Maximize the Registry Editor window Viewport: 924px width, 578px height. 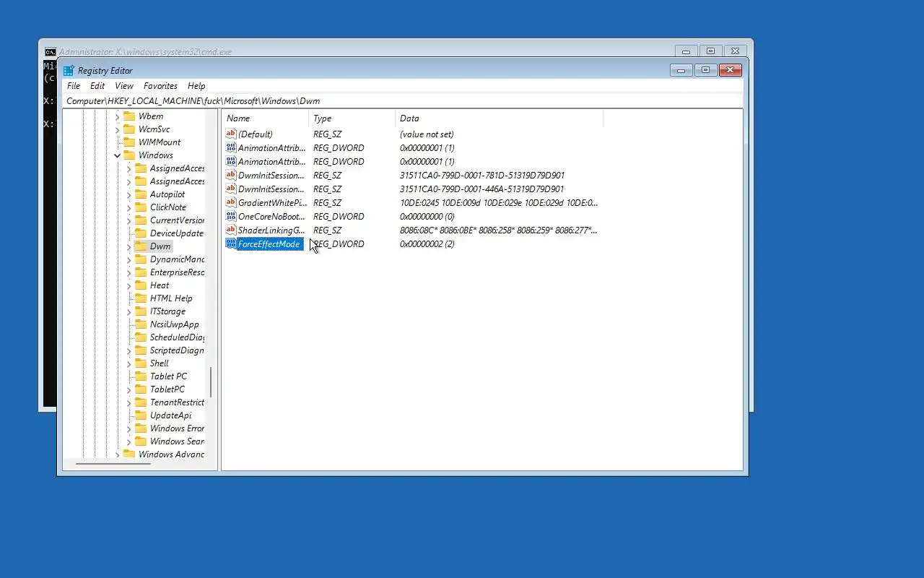pos(705,70)
